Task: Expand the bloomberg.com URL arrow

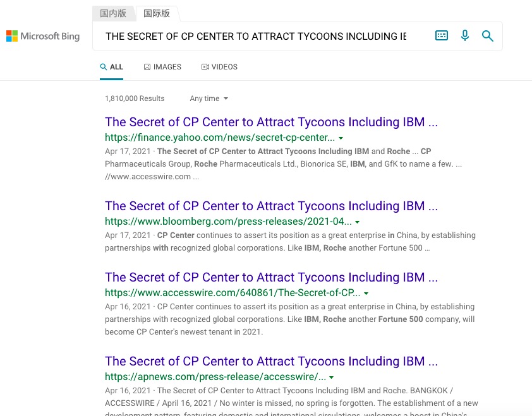Action: tap(357, 222)
